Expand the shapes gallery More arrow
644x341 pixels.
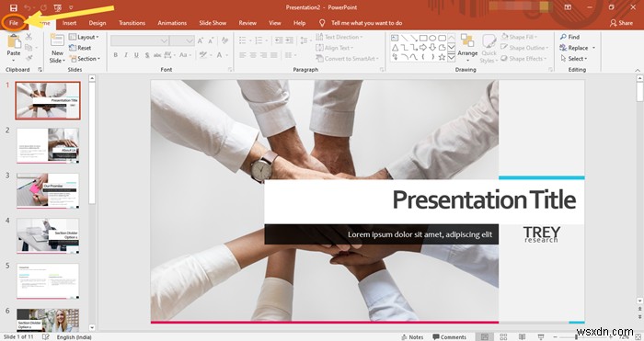coord(451,58)
